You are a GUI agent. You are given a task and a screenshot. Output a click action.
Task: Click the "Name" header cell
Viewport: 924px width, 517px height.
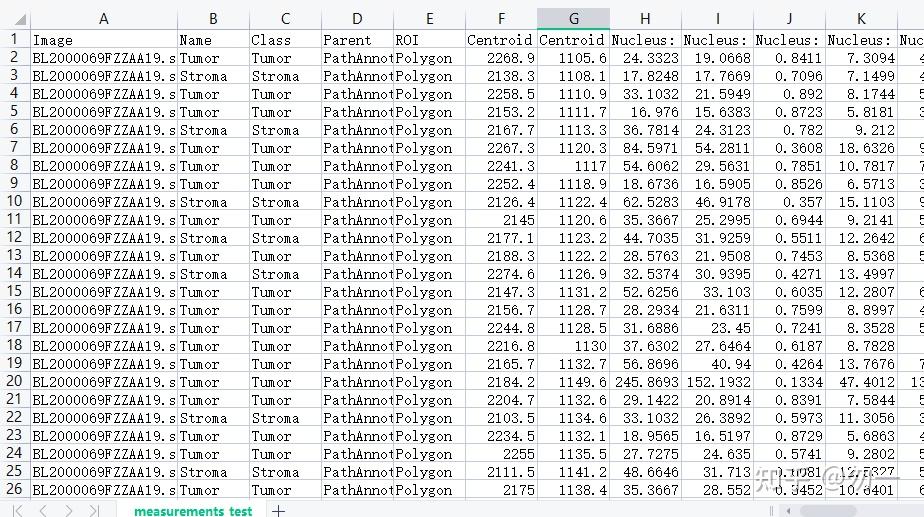coord(213,40)
